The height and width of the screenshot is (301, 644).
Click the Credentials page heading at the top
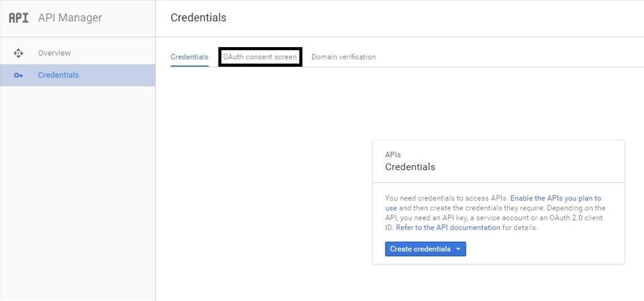(x=198, y=18)
